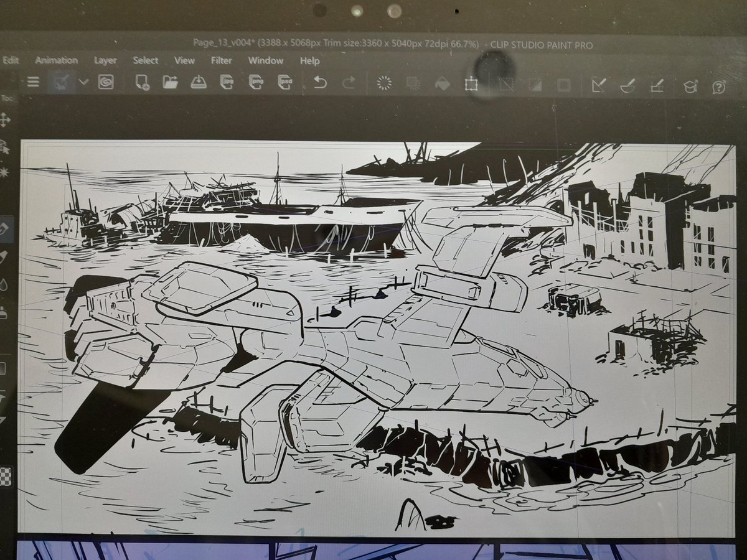Click the quick access brush icon
Viewport: 747px width, 560px height.
60,82
